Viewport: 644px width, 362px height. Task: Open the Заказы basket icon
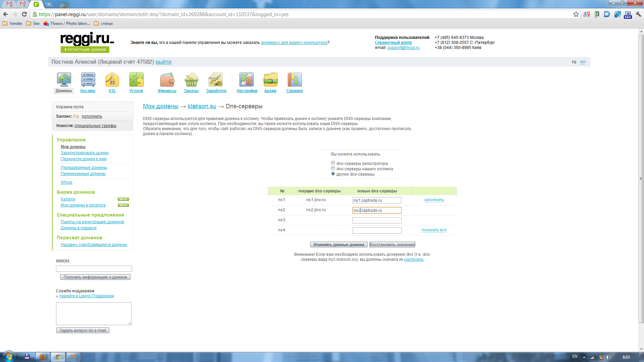click(x=191, y=80)
